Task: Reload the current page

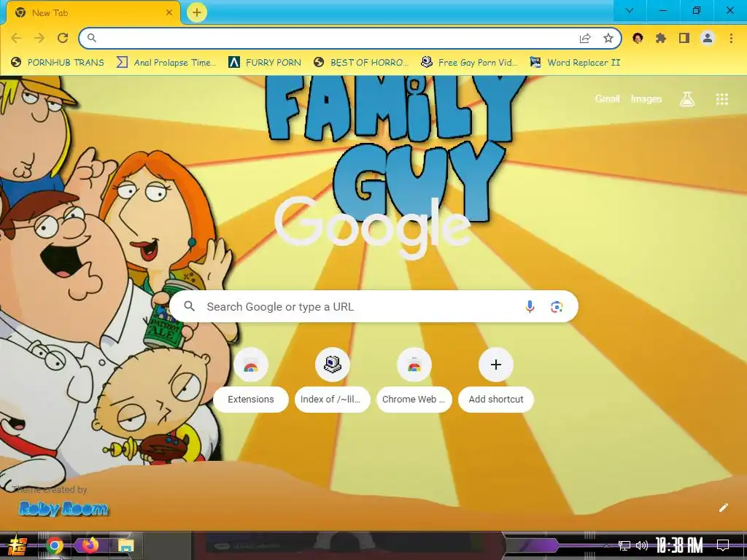Action: [63, 38]
